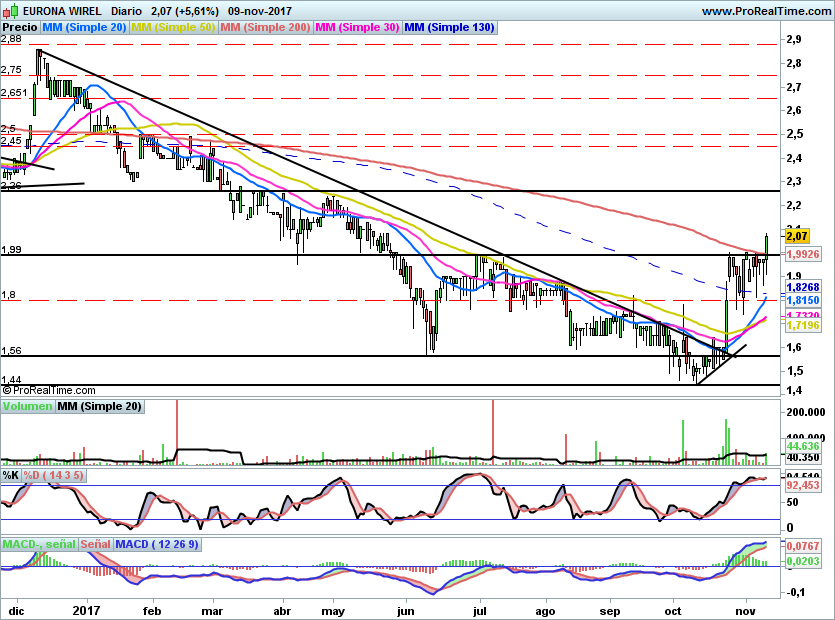Select the MACD-, señal histogram label

tap(39, 544)
